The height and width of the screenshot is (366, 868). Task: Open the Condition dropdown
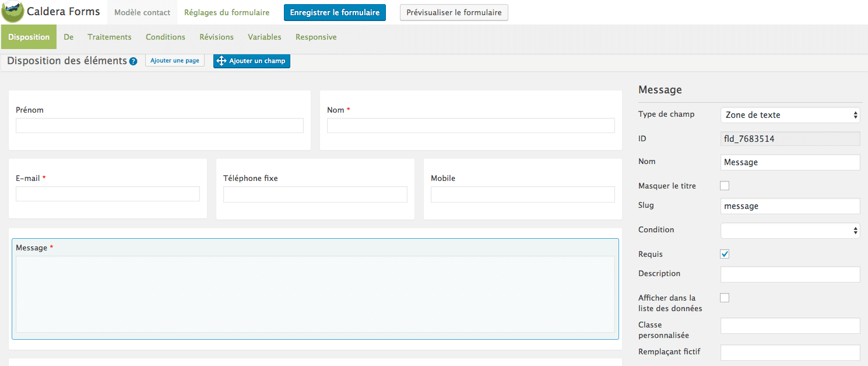pos(790,230)
